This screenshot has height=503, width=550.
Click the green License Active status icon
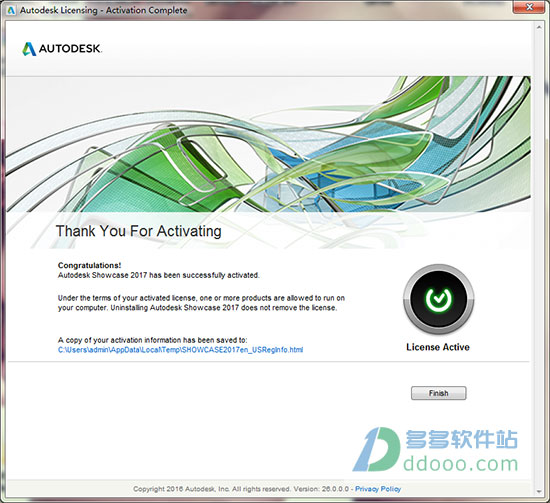coord(438,299)
